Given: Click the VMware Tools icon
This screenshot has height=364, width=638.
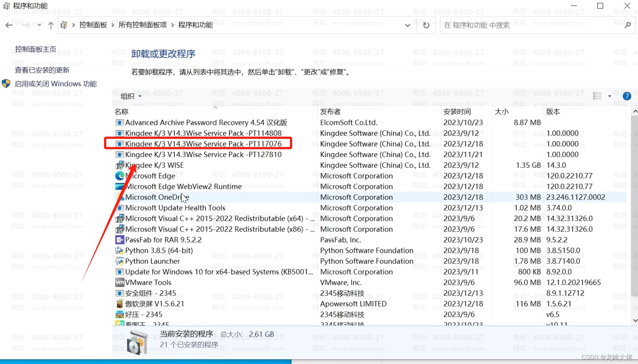Looking at the screenshot, I should click(120, 283).
